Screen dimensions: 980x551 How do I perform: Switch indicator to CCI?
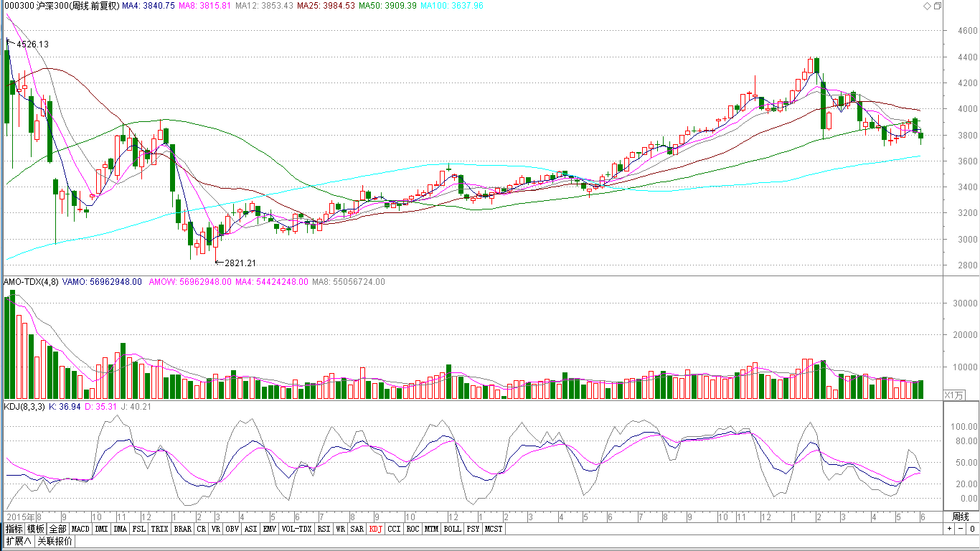point(394,529)
